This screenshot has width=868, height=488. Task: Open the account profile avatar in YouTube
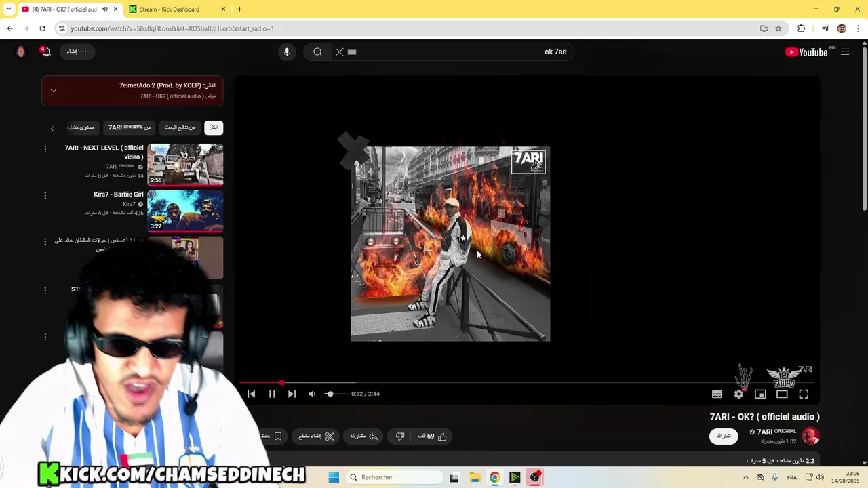(20, 52)
